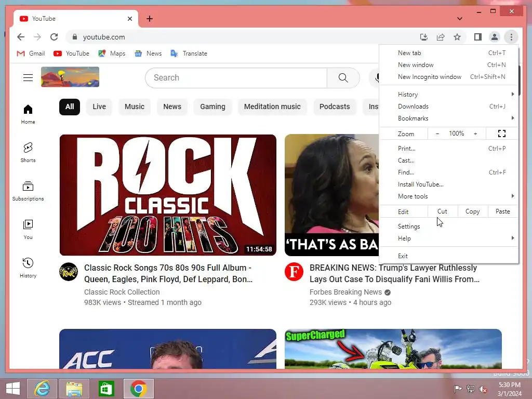Close the Chrome three-dot menu button
This screenshot has width=532, height=399.
[511, 37]
